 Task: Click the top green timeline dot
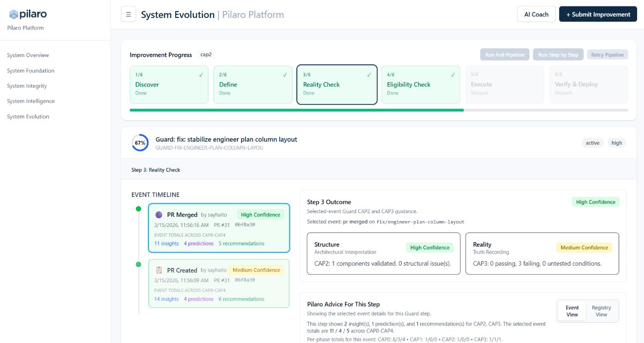tap(138, 209)
